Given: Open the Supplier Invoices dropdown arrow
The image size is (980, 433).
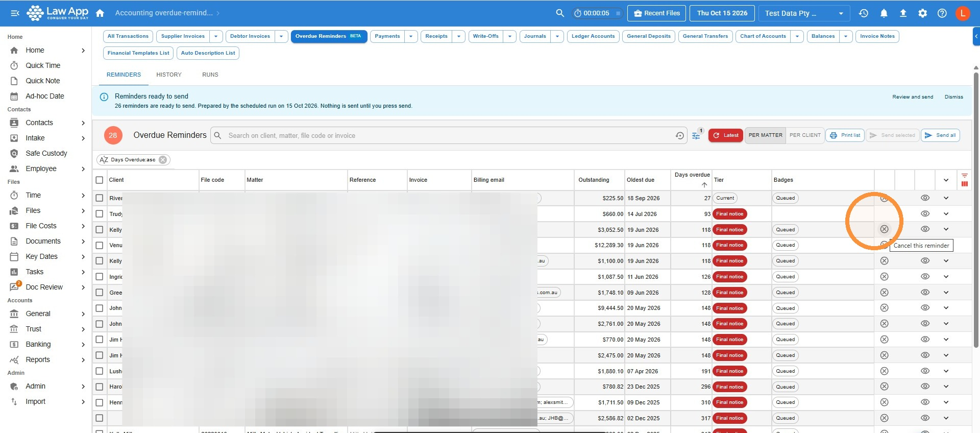Looking at the screenshot, I should (x=216, y=36).
